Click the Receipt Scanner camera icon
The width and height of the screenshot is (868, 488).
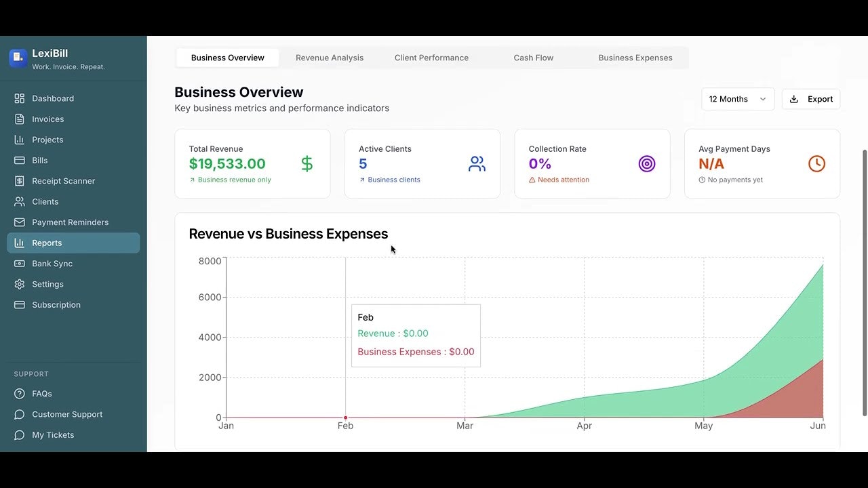(x=20, y=181)
